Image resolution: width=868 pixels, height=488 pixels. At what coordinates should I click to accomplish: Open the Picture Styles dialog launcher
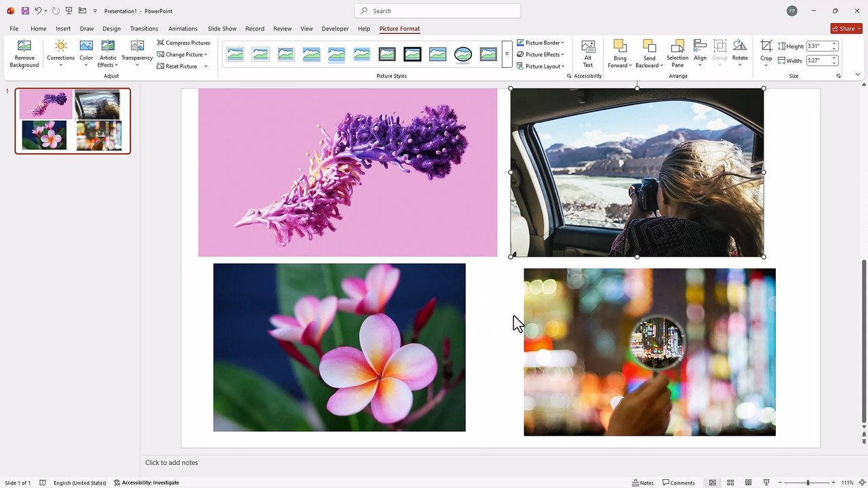(569, 76)
